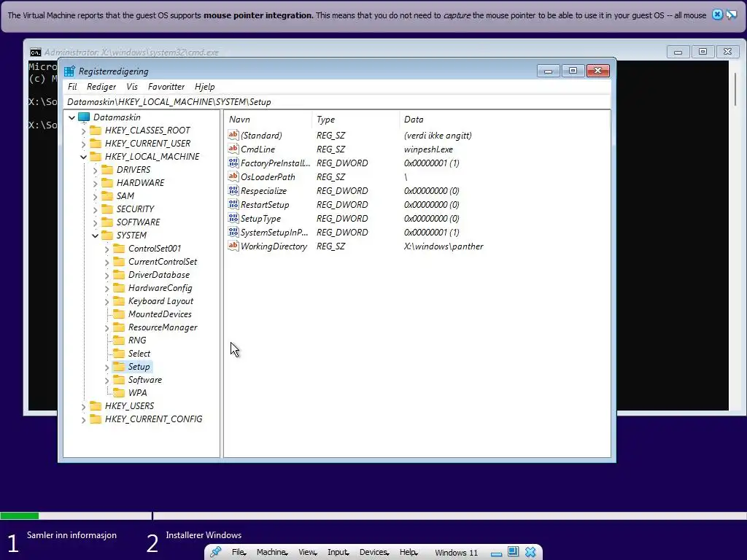Select the Datamaskin computer icon
Image resolution: width=747 pixels, height=560 pixels.
click(x=85, y=117)
